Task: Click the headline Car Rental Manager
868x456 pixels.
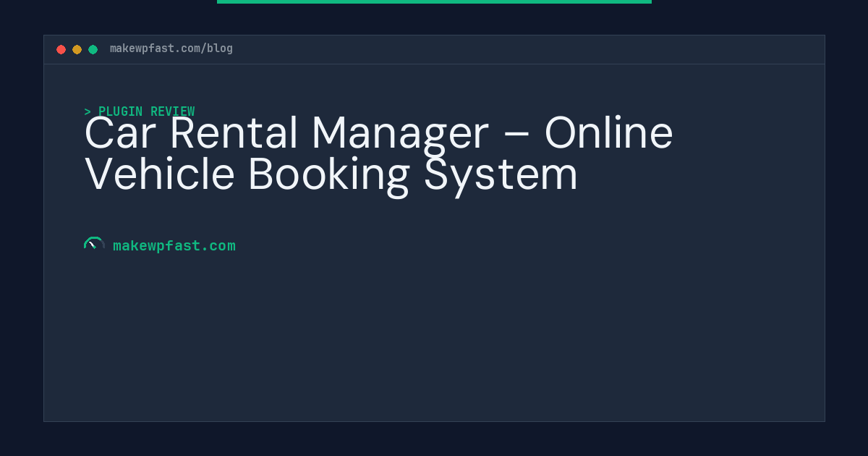Action: click(286, 132)
